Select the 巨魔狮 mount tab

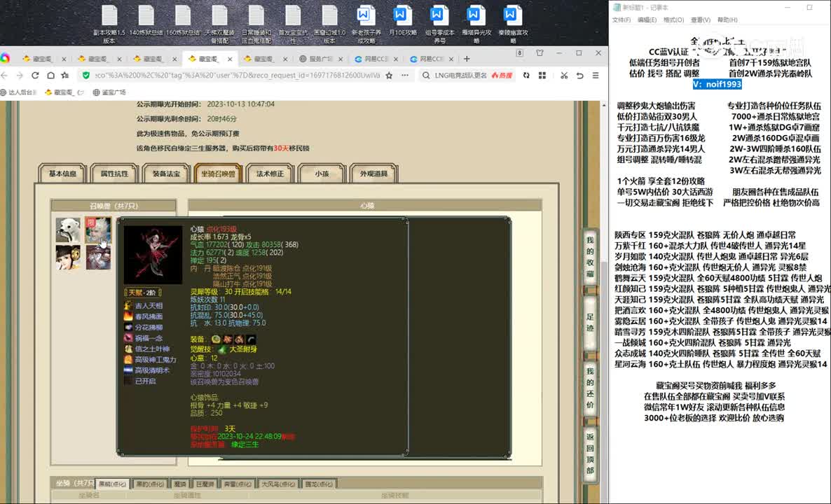[x=205, y=484]
